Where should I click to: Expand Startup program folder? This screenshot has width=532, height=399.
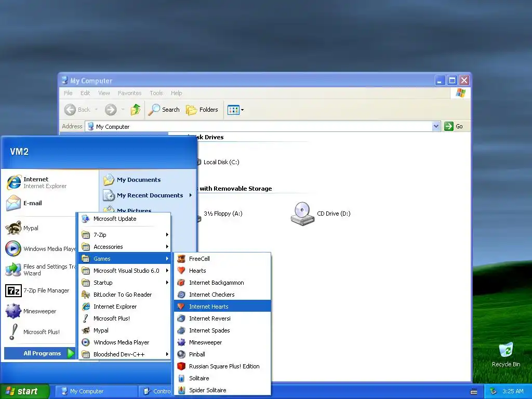tap(125, 283)
